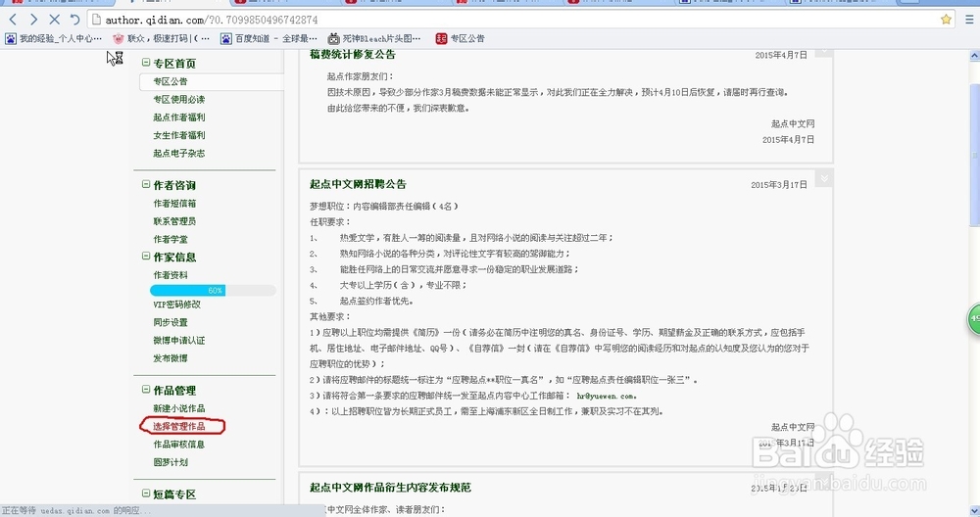This screenshot has width=980, height=517.
Task: Click the green floating circle widget
Action: coord(974,319)
